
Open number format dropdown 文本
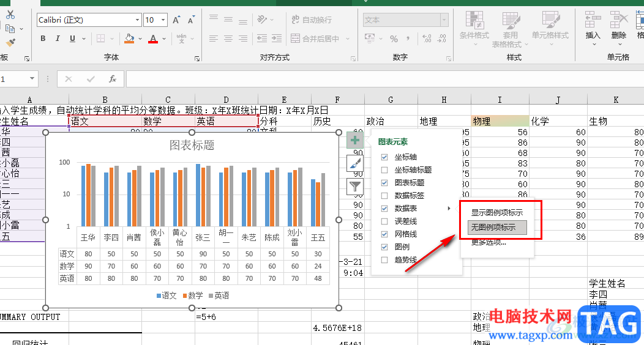tap(444, 20)
